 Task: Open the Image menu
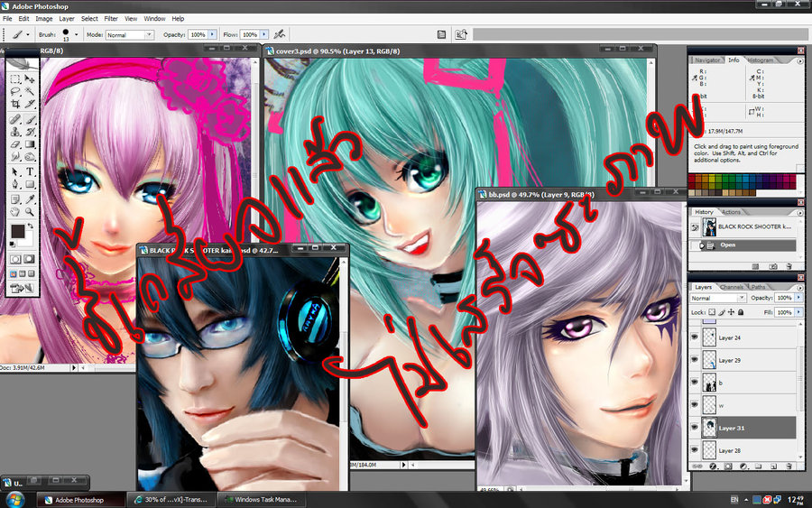(43, 19)
